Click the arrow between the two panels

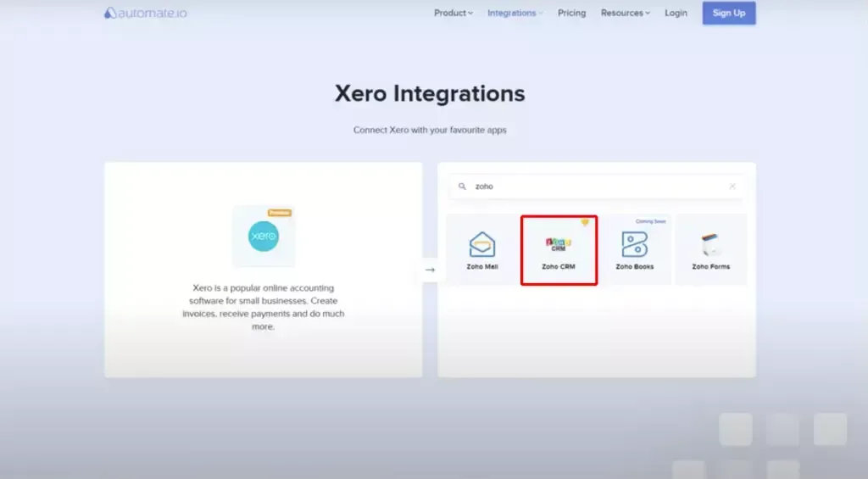click(430, 270)
